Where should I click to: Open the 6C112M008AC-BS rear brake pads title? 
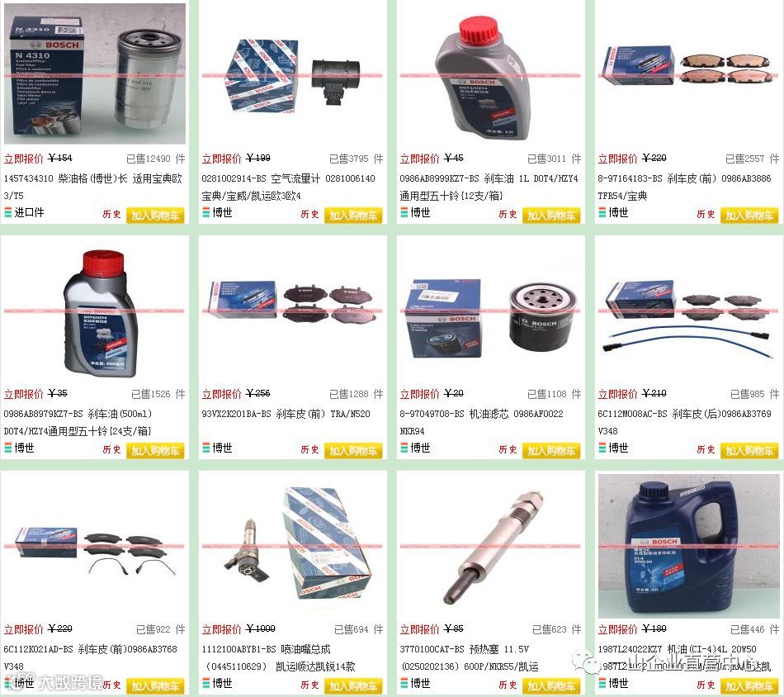pos(684,422)
